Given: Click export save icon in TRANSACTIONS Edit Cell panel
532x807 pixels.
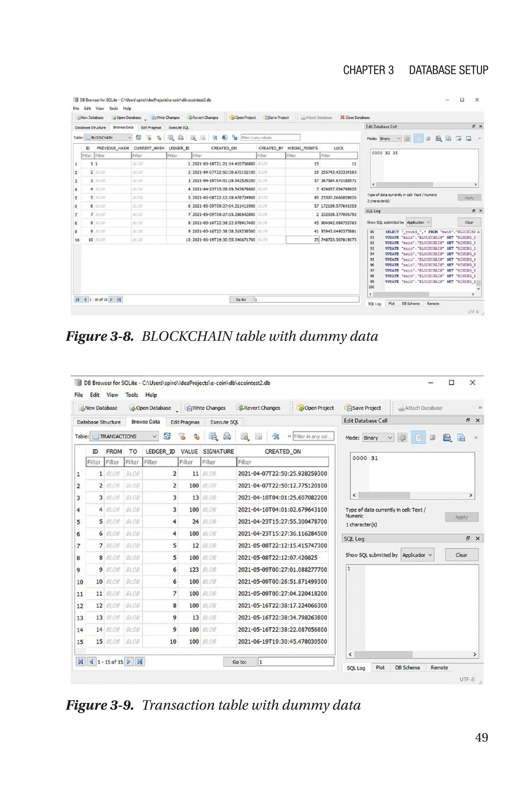Looking at the screenshot, I should click(x=447, y=437).
